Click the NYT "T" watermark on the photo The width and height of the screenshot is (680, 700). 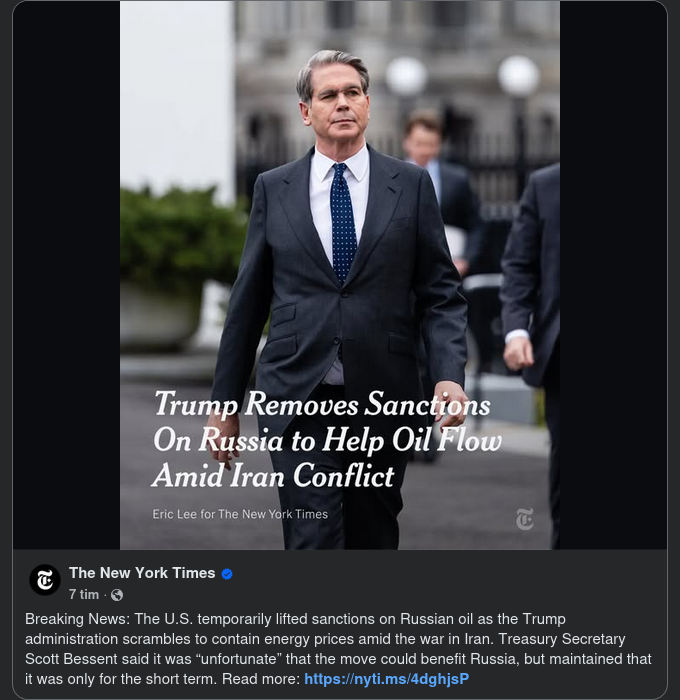pyautogui.click(x=525, y=519)
